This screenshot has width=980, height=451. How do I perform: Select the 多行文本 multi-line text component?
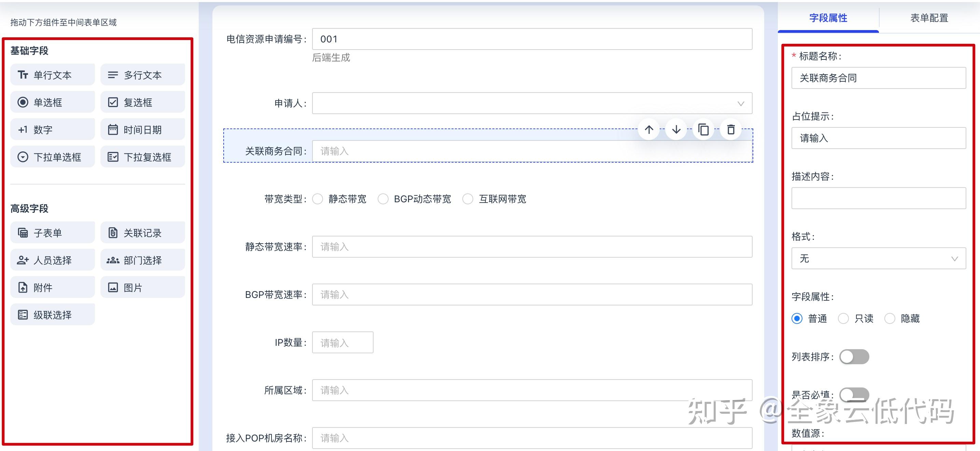pos(143,74)
